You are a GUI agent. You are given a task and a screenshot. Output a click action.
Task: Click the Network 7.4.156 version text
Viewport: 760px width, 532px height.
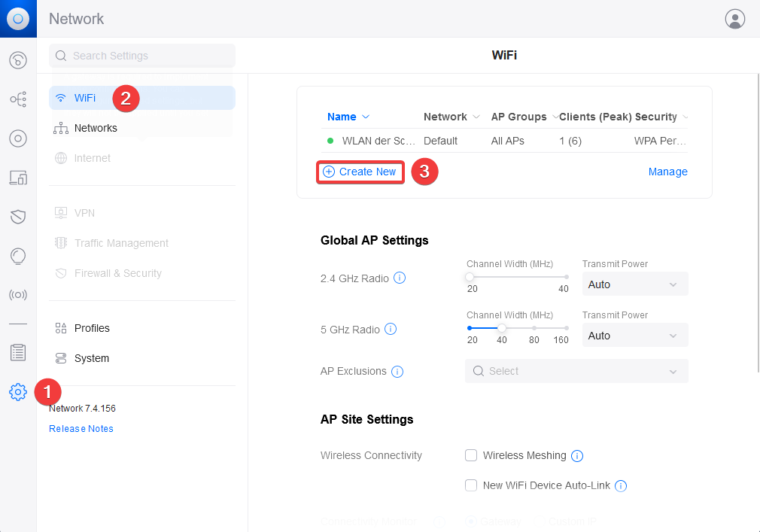click(x=83, y=409)
